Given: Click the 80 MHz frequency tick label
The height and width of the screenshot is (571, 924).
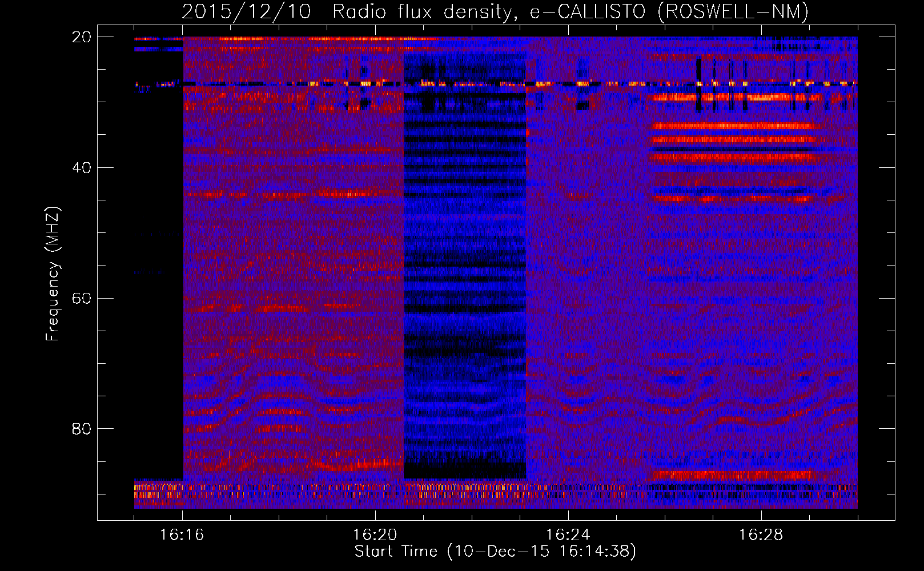Looking at the screenshot, I should coord(82,429).
